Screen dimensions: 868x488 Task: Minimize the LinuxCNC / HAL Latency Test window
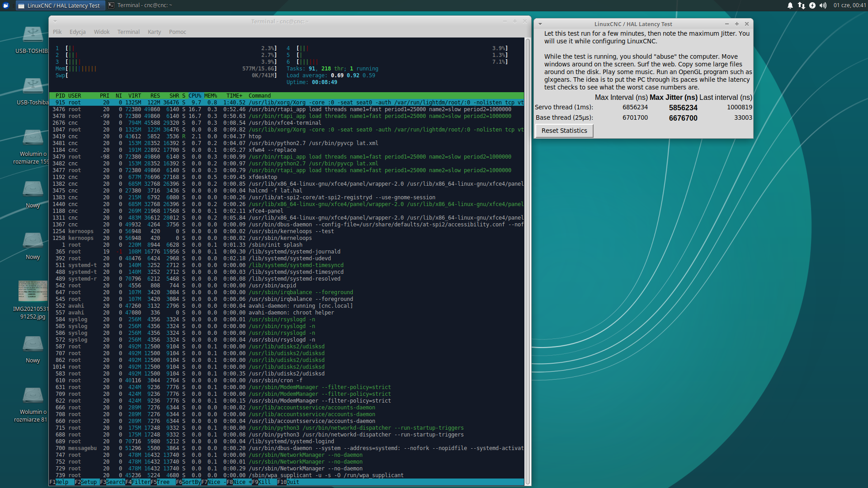(x=727, y=24)
